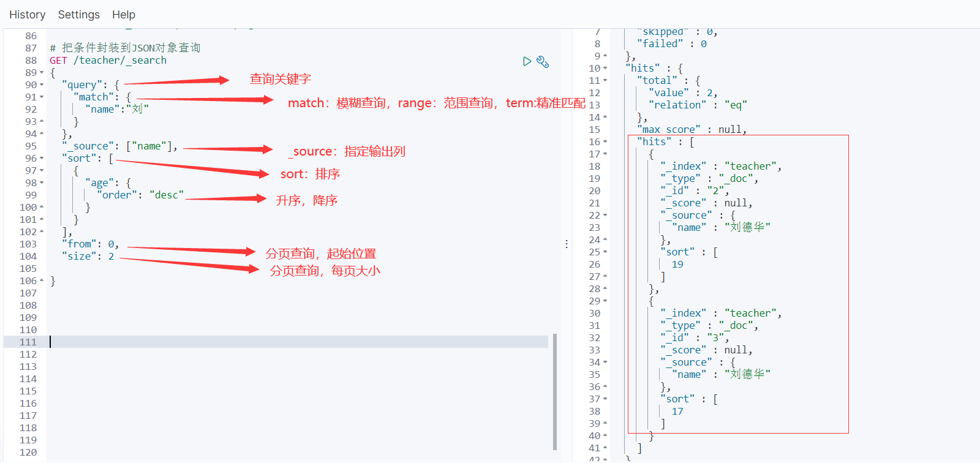Screen dimensions: 980x463
Task: Click "_id" : "3" in the second hit
Action: (695, 337)
